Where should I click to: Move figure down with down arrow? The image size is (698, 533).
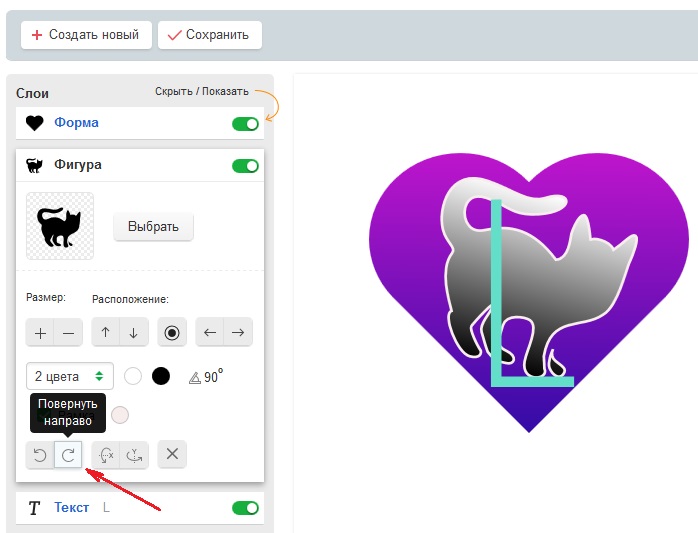point(134,332)
